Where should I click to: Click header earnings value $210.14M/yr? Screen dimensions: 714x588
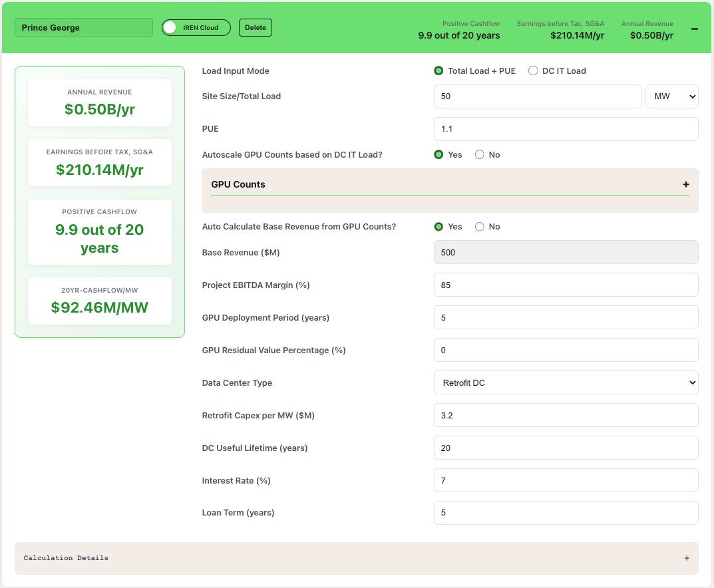577,35
